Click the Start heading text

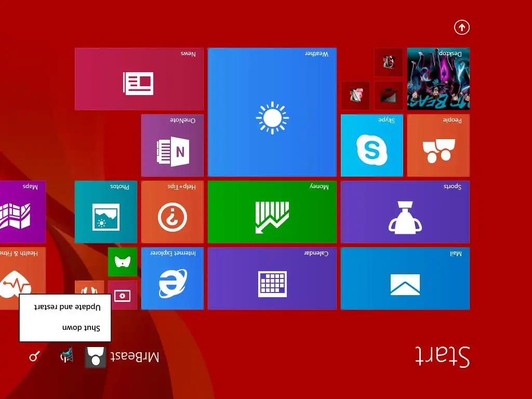pyautogui.click(x=443, y=356)
